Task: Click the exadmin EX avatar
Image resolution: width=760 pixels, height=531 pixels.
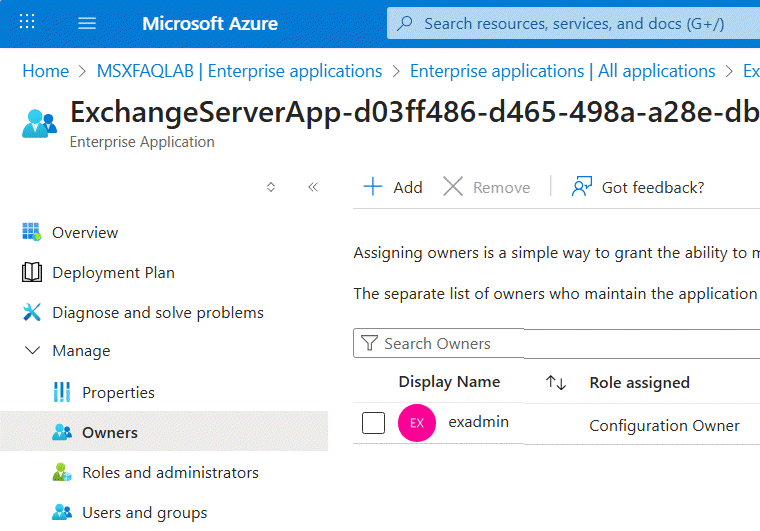Action: 417,422
